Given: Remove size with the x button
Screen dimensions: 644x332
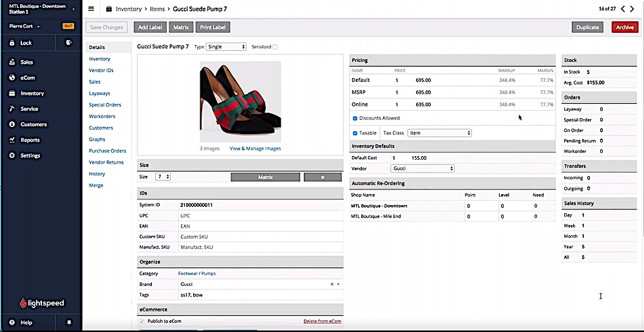Looking at the screenshot, I should tap(323, 177).
